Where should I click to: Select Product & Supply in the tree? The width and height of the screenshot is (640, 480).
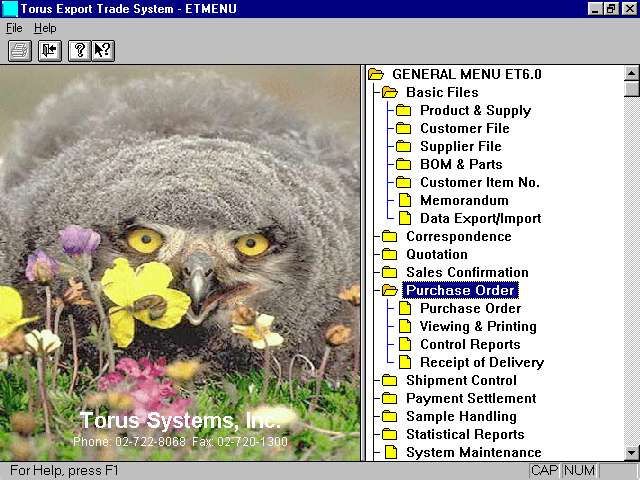(x=476, y=110)
